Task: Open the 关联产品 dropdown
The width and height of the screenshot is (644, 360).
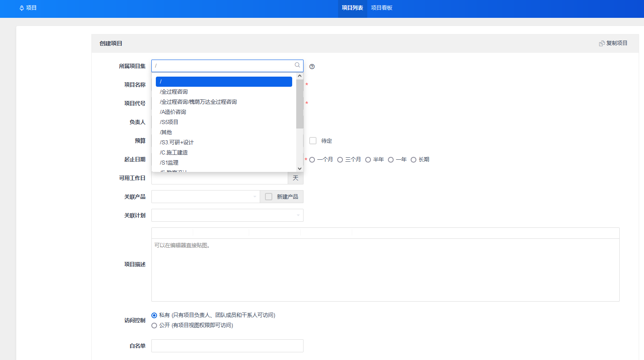Action: click(x=205, y=197)
